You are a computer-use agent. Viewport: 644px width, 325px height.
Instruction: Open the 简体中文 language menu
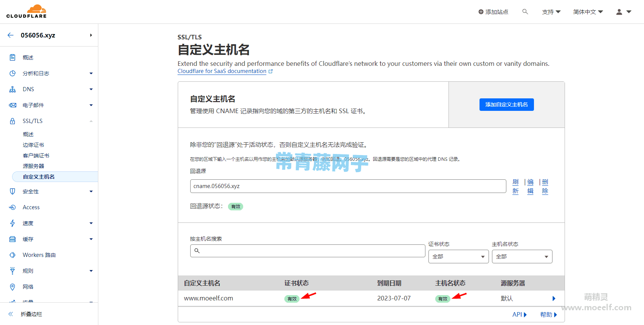coord(588,12)
